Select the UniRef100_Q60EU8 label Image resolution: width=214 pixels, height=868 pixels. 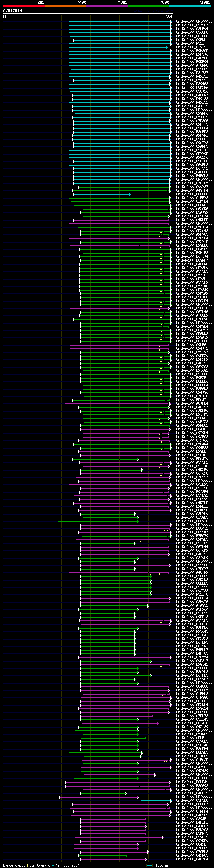[x=192, y=165]
